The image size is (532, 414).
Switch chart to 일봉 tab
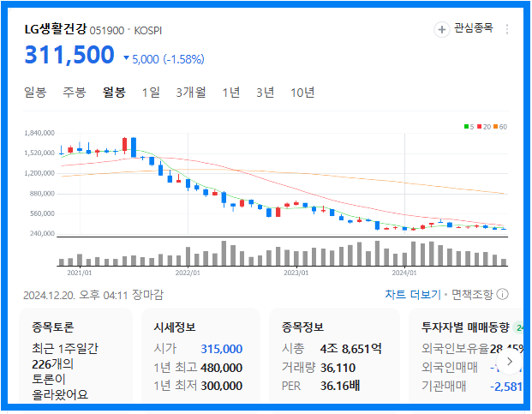click(35, 92)
